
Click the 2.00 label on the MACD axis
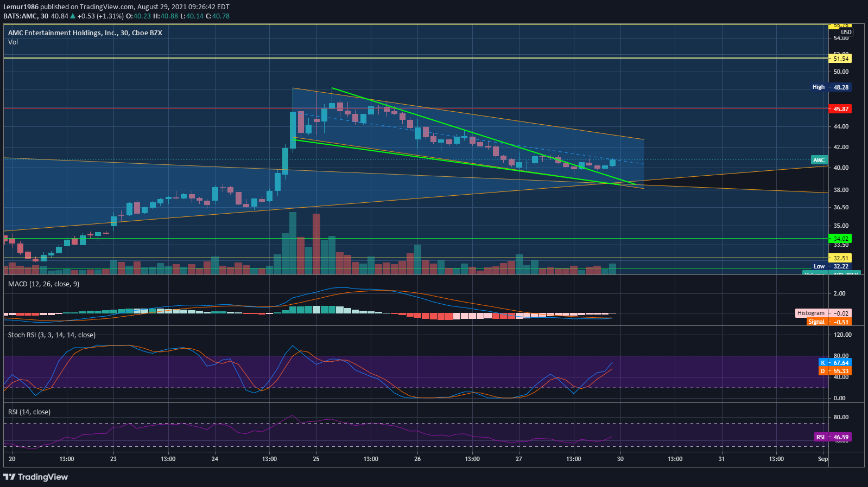(x=839, y=293)
